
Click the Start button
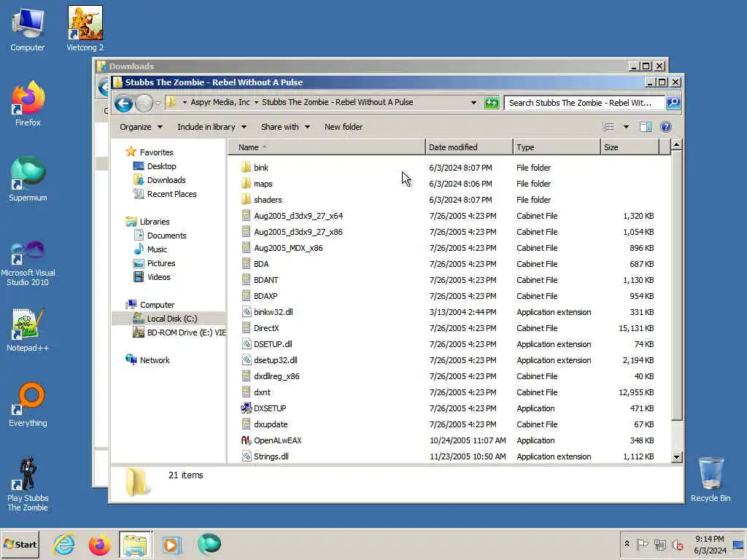point(20,544)
